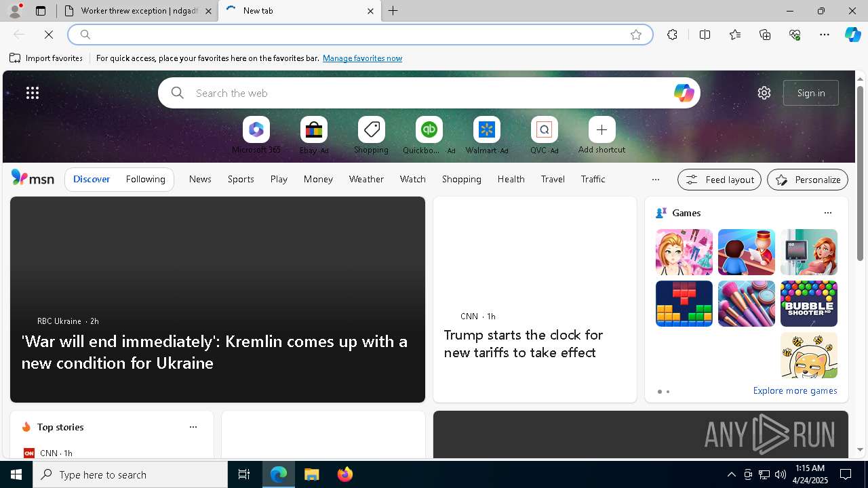
Task: Open the Top stories options menu
Action: coord(193,427)
